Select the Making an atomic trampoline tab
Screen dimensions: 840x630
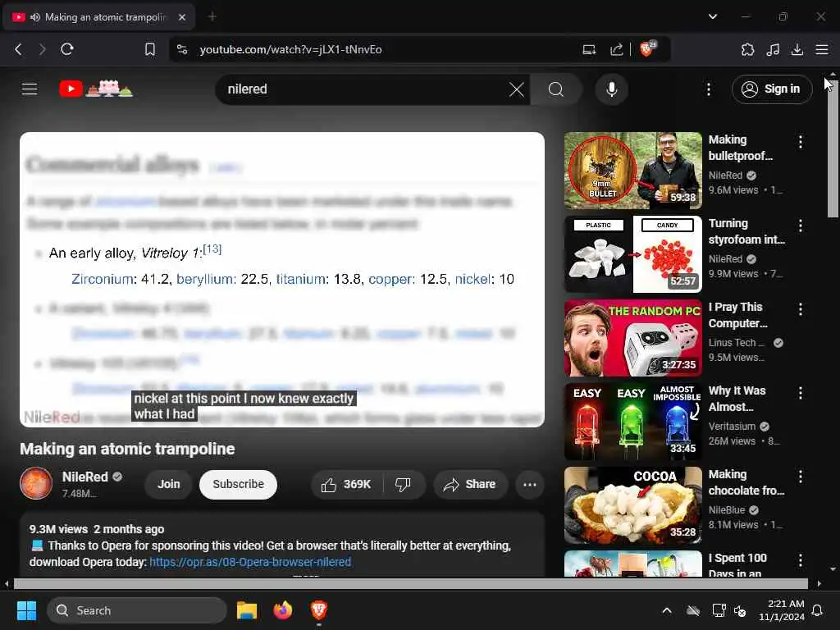click(99, 17)
